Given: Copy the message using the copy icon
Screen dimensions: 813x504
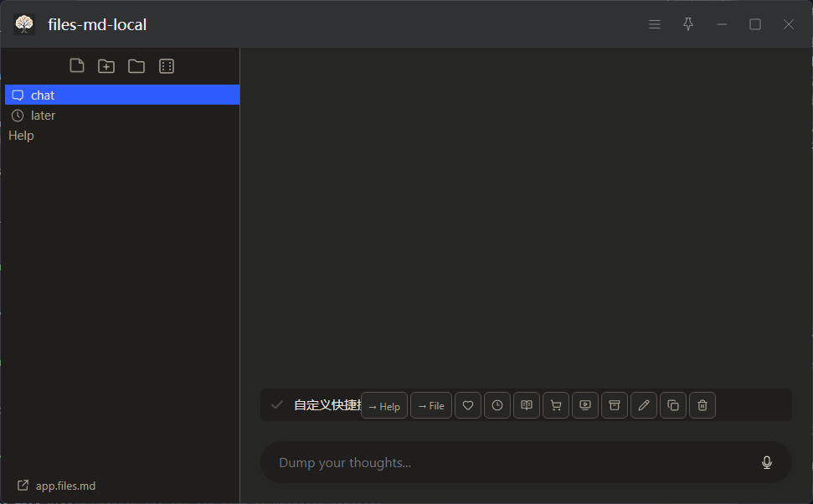Looking at the screenshot, I should (673, 405).
